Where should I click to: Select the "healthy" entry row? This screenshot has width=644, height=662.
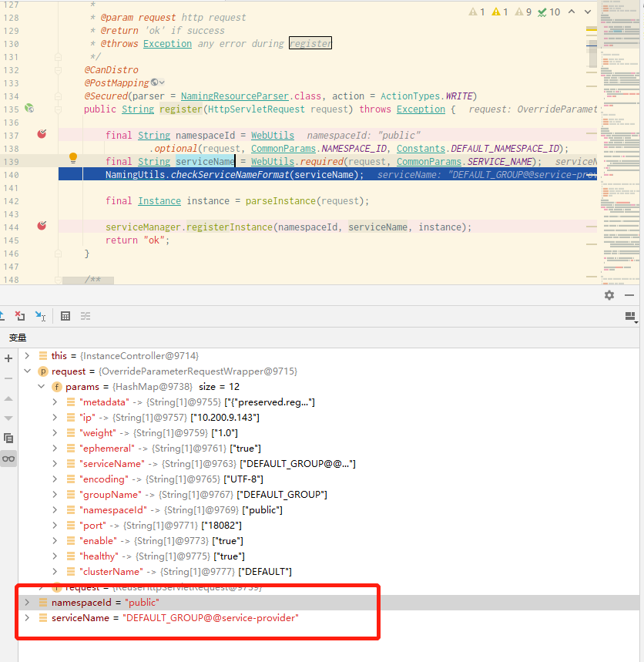tap(329, 556)
